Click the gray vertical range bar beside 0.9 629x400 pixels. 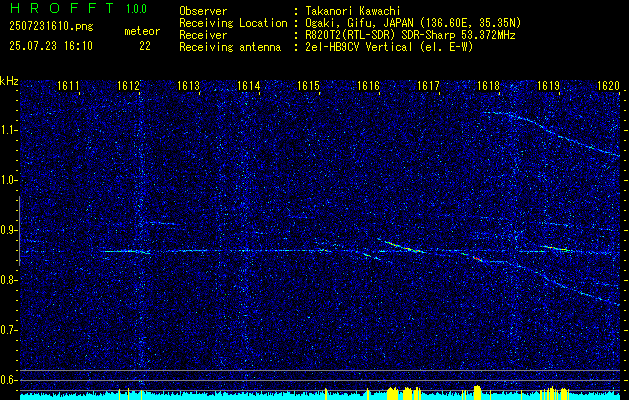(x=19, y=231)
